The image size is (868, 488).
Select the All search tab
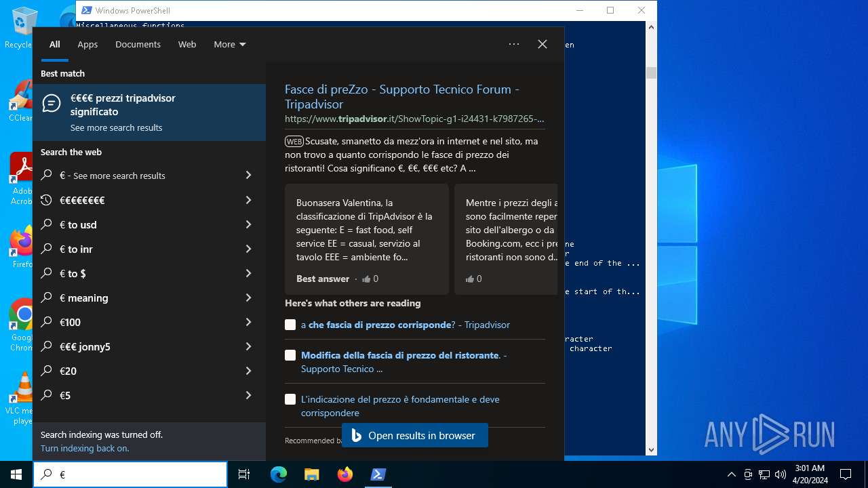[55, 44]
